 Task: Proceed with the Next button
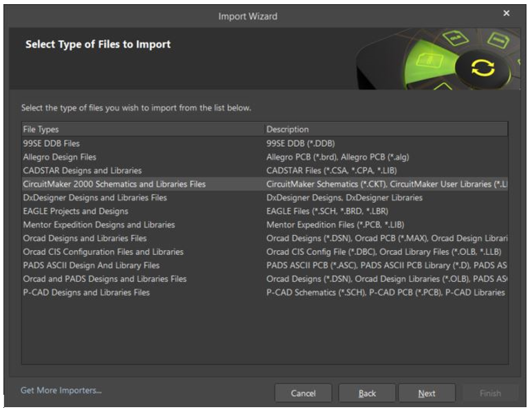[x=427, y=393]
